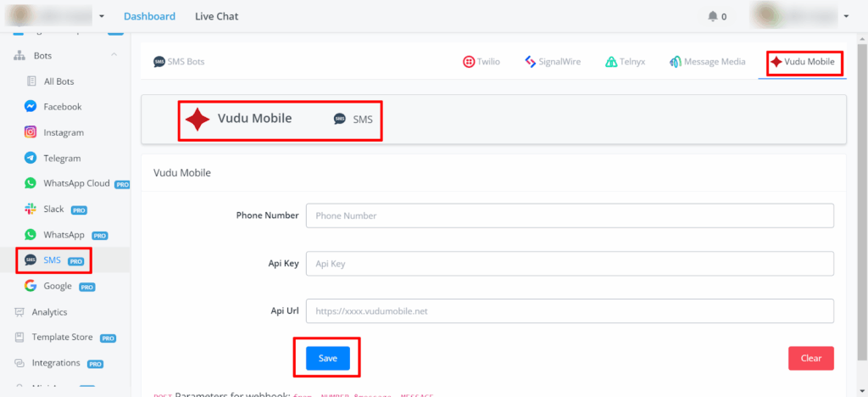This screenshot has width=868, height=397.
Task: Open the account dropdown at top left
Action: coord(102,16)
